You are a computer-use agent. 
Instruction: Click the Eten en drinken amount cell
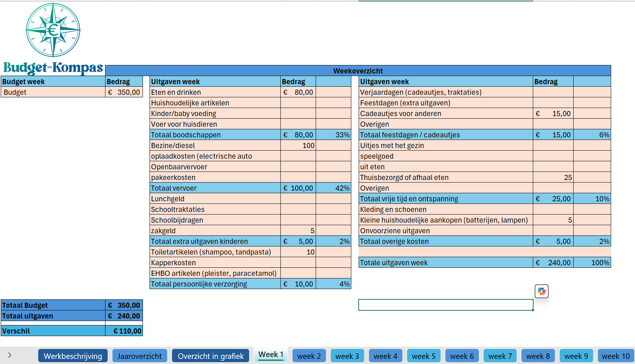click(298, 92)
